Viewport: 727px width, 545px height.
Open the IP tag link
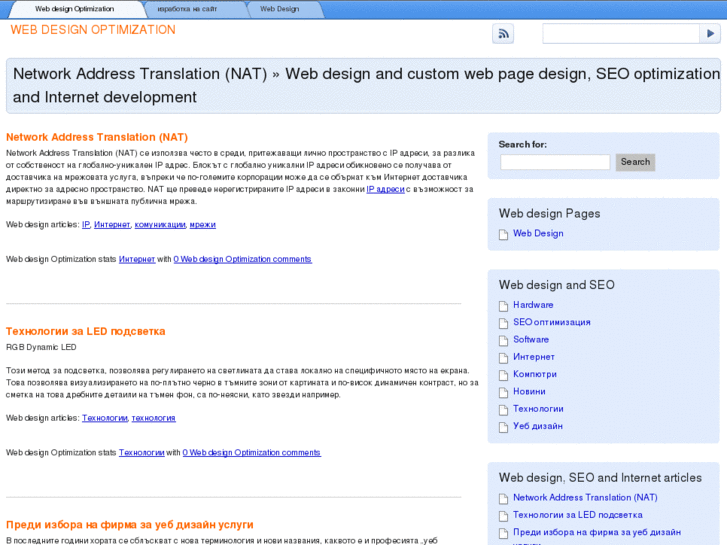tap(86, 224)
